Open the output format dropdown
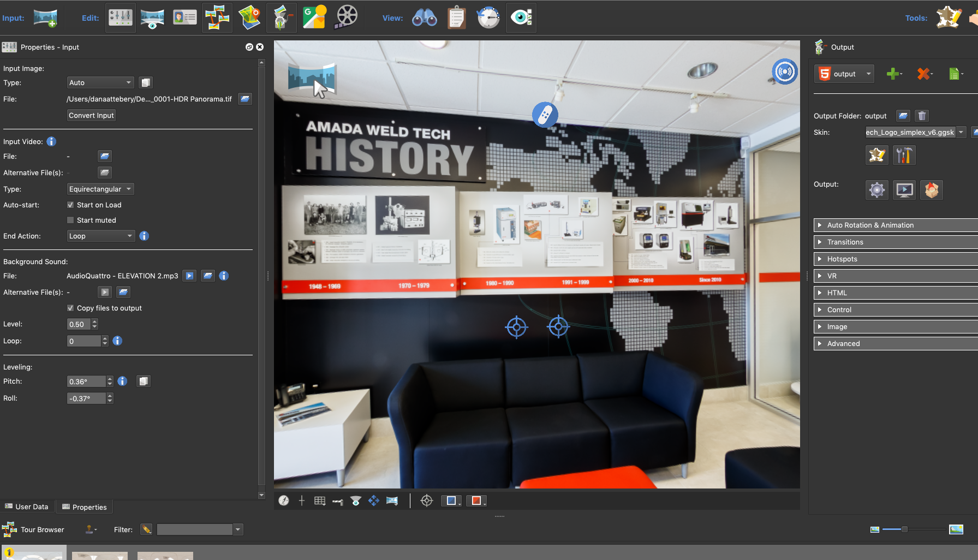This screenshot has width=978, height=560. point(844,74)
